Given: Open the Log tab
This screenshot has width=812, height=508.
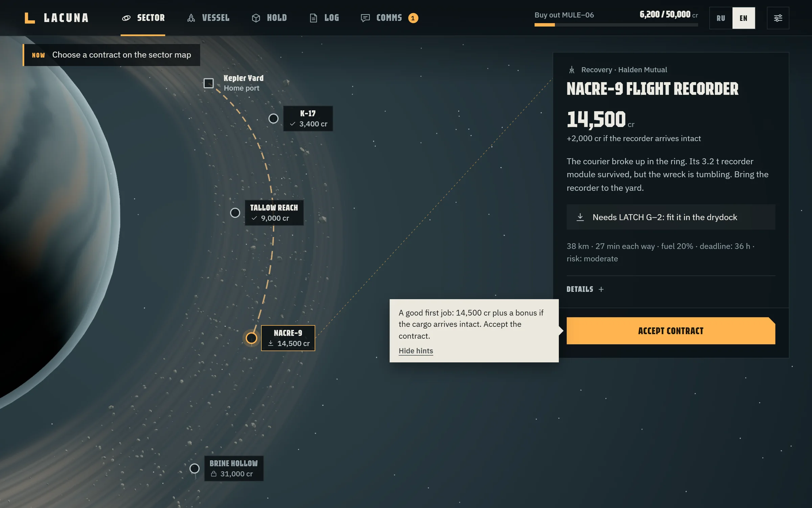Looking at the screenshot, I should [324, 18].
